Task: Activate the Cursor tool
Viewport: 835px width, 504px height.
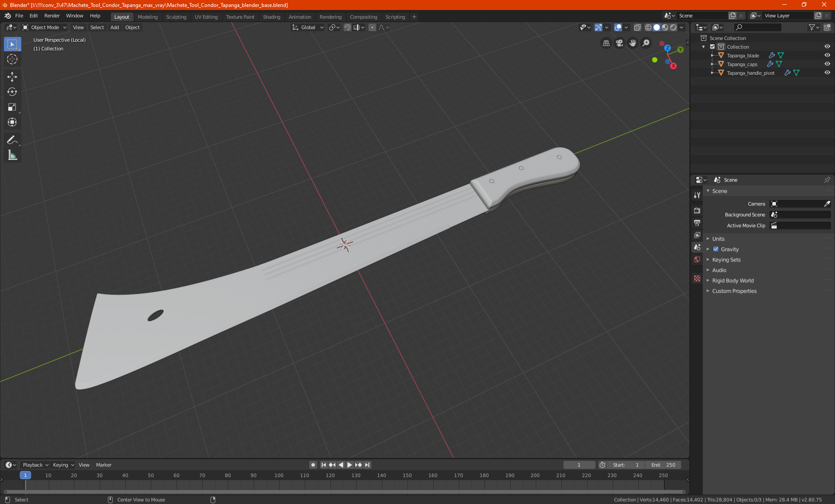Action: (12, 59)
